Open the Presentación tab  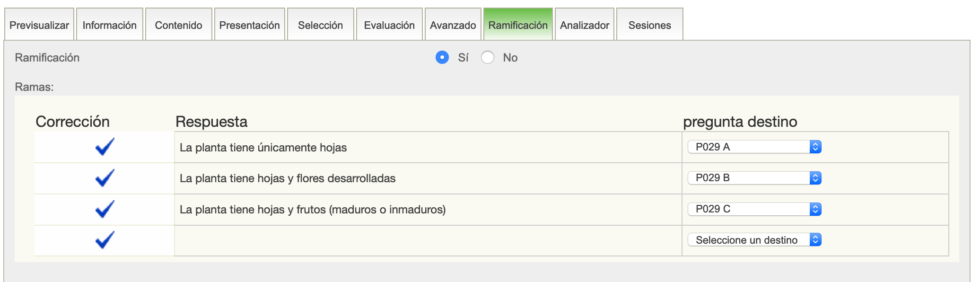tap(249, 25)
